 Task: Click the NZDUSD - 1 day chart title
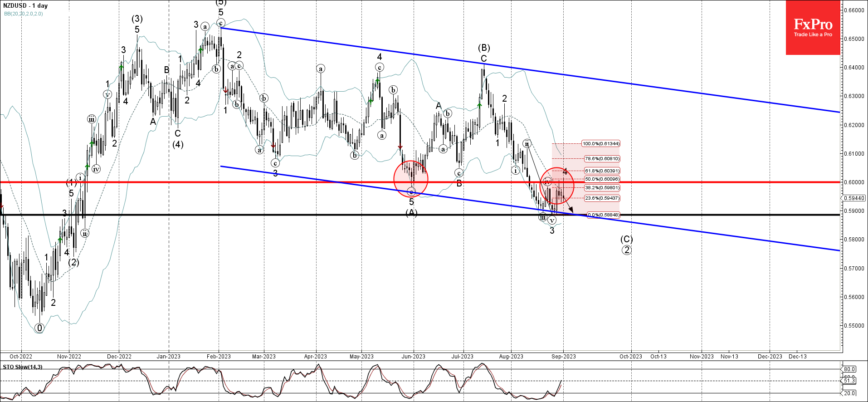[25, 6]
